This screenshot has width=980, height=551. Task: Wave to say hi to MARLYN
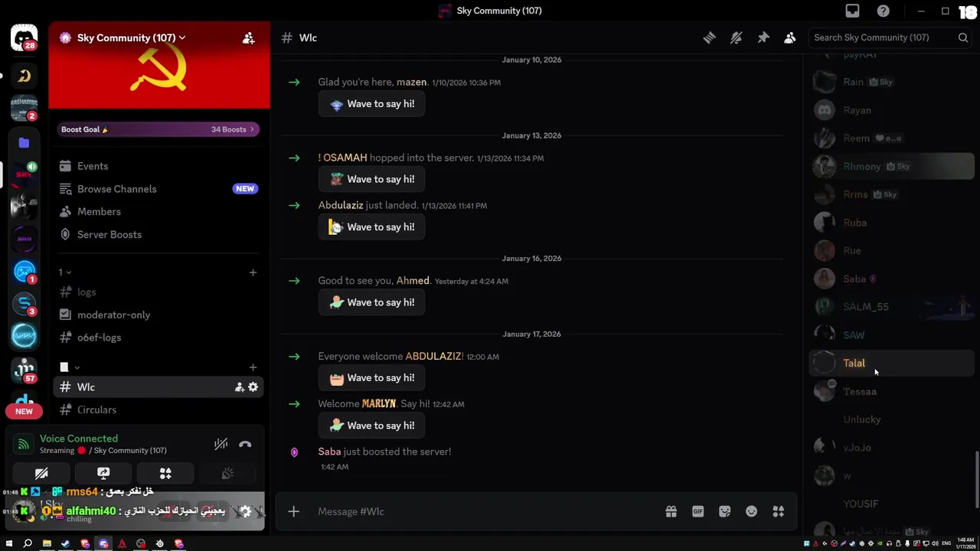(x=371, y=425)
